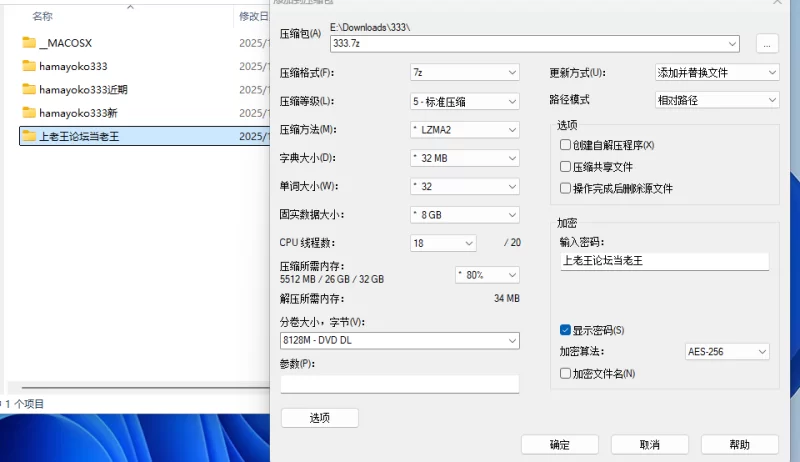Viewport: 800px width, 462px height.
Task: Click the _MACOSX folder icon
Action: pyautogui.click(x=29, y=43)
